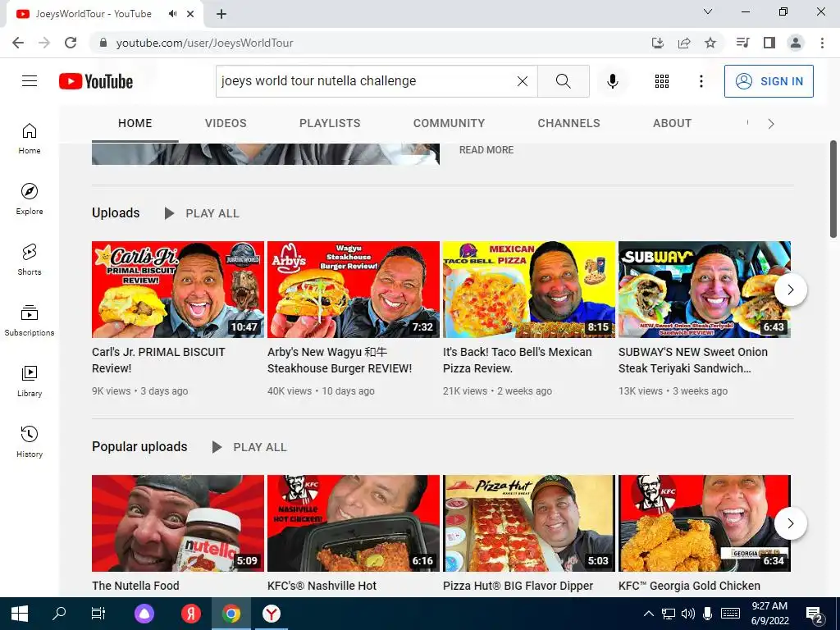Reveal more channel tabs with chevron
This screenshot has height=630, width=840.
(771, 124)
